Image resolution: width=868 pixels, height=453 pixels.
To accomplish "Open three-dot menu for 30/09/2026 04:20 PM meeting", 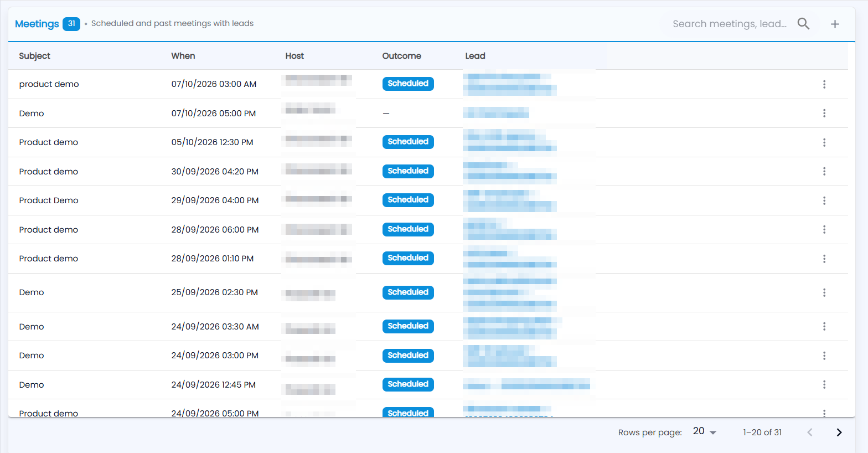I will 824,171.
